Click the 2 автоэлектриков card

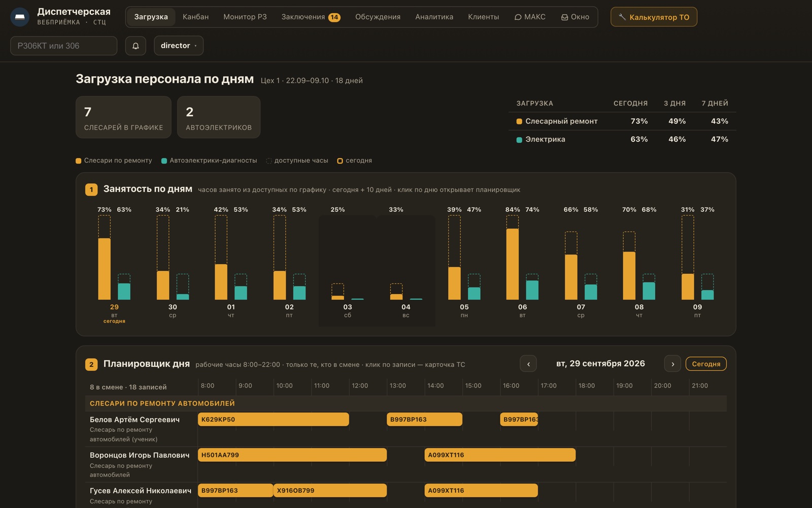click(219, 117)
